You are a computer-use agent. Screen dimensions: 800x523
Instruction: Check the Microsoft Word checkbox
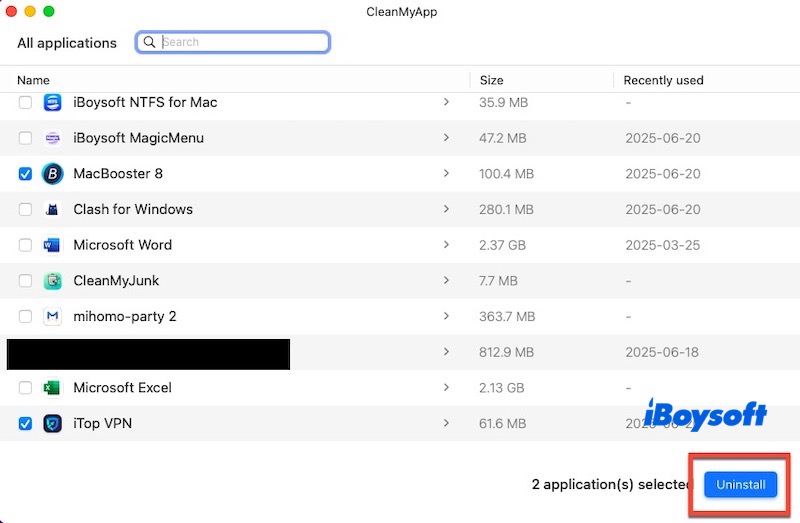(x=25, y=245)
